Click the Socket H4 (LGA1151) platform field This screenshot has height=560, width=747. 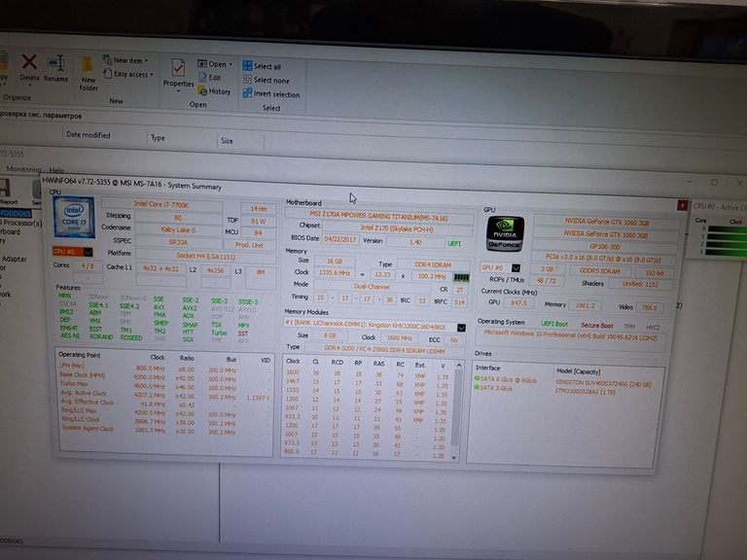pos(206,256)
